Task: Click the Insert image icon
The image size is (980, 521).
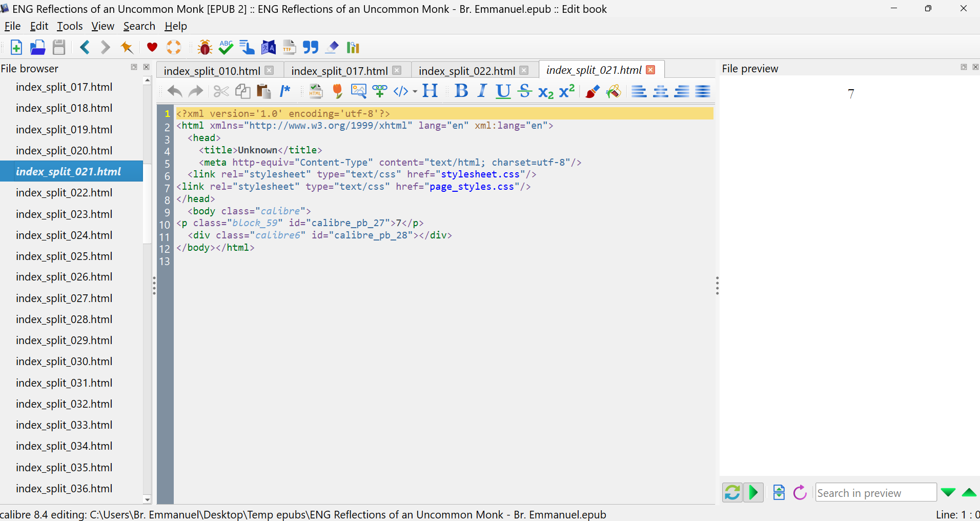Action: tap(358, 91)
